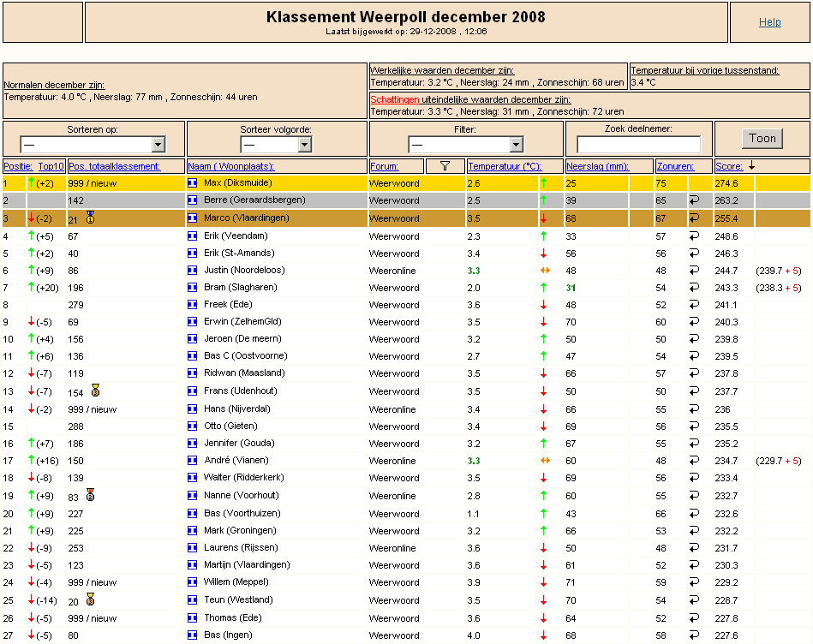813x644 pixels.
Task: Click the blue icon beside Teun (Westland)
Action: click(192, 600)
